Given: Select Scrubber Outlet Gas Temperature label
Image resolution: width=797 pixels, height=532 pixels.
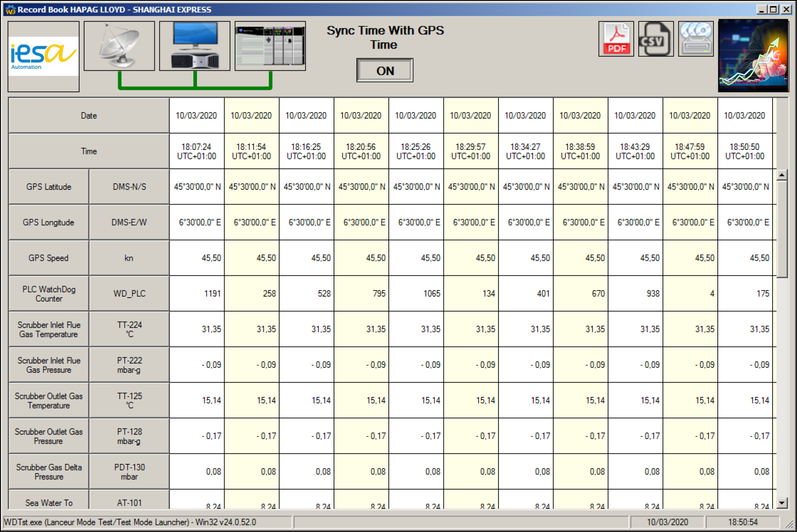Looking at the screenshot, I should tap(49, 400).
